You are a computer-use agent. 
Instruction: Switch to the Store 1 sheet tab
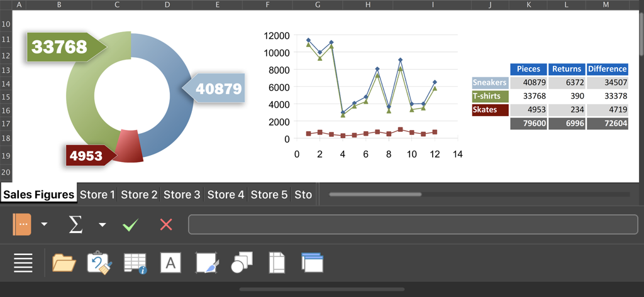click(97, 195)
